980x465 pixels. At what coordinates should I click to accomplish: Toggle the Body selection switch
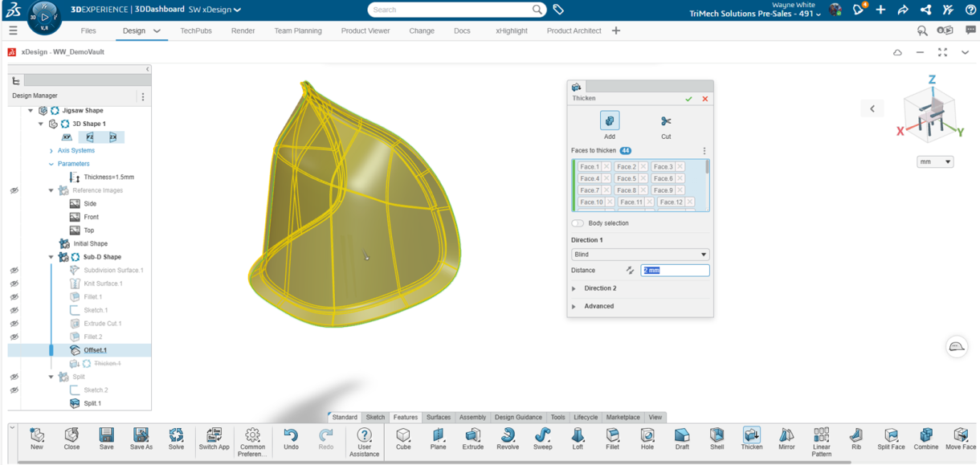578,223
